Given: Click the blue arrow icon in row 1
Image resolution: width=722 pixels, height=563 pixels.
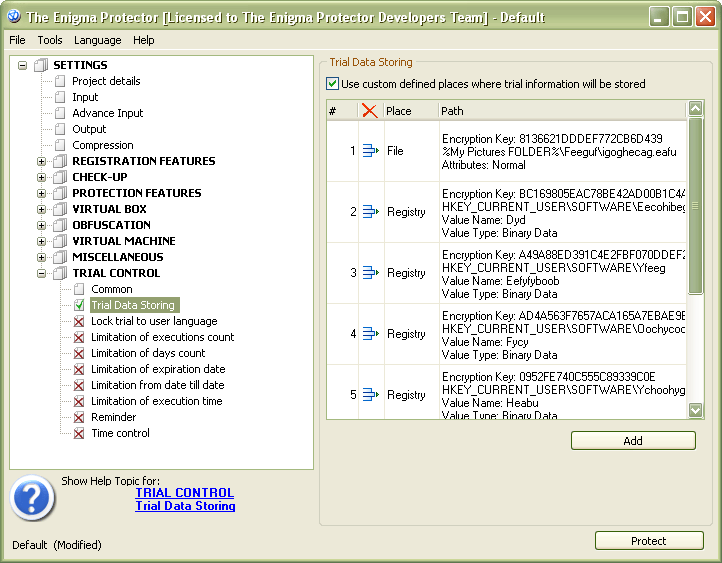Looking at the screenshot, I should (x=371, y=151).
